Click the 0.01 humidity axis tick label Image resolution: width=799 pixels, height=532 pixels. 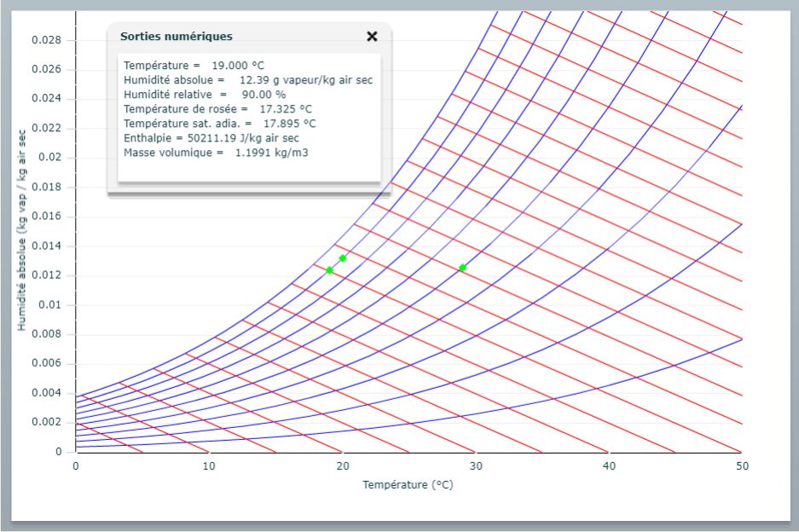click(x=52, y=304)
